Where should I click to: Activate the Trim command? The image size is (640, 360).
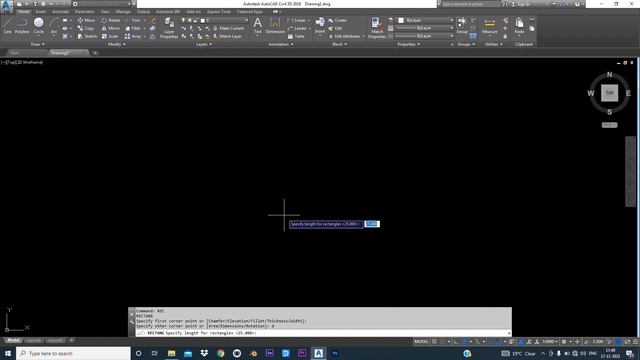(x=133, y=20)
